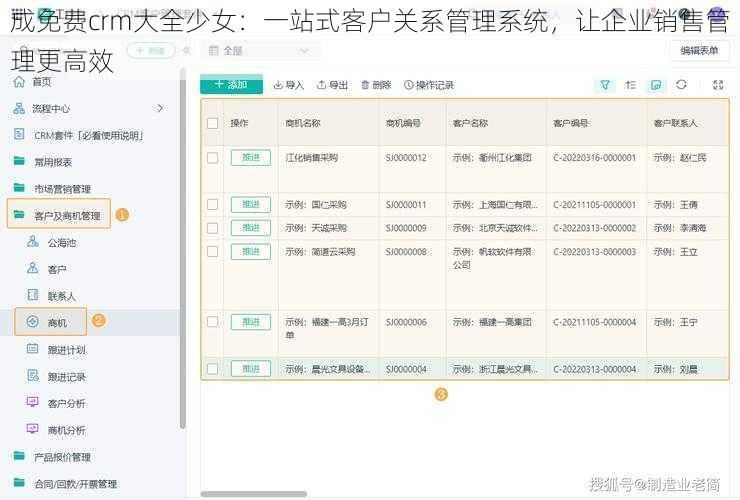Click 删除 in the toolbar
The height and width of the screenshot is (500, 740).
tap(376, 85)
